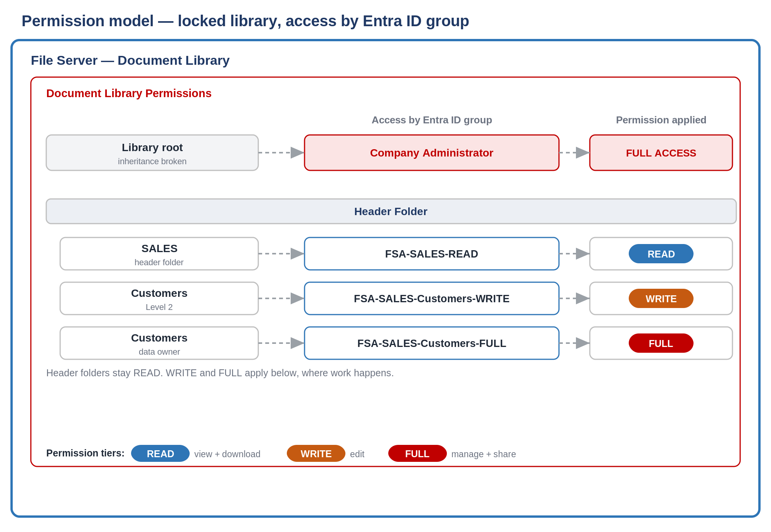Select the Customers data owner box
The image size is (771, 532).
coord(159,343)
